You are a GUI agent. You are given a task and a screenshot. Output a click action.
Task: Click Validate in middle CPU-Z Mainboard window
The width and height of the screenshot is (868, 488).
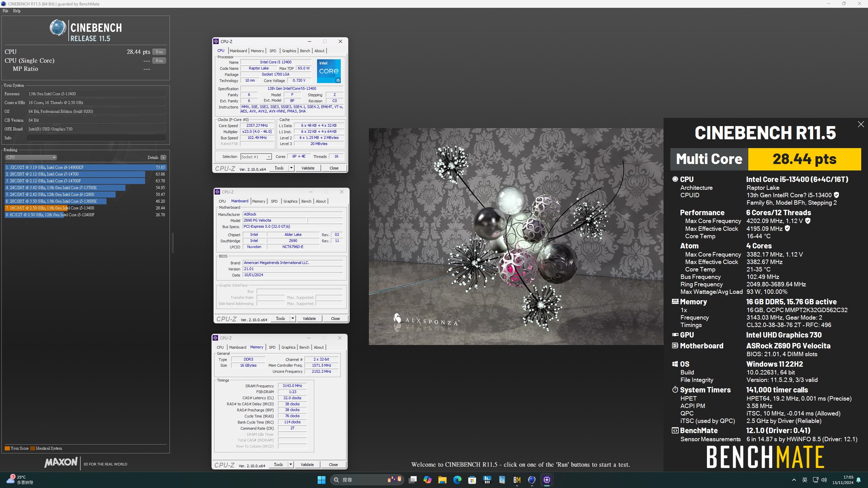pyautogui.click(x=309, y=319)
